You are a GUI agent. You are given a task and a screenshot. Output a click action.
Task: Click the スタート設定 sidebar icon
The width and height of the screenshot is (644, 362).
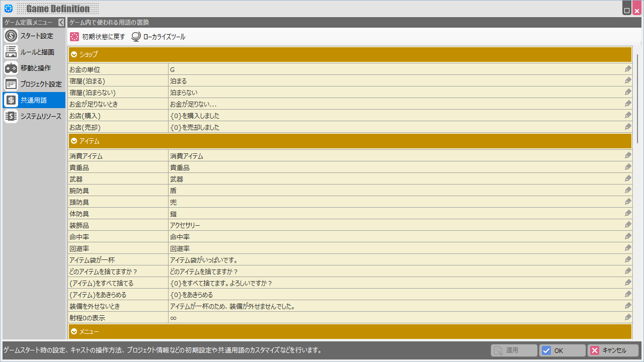click(x=11, y=36)
